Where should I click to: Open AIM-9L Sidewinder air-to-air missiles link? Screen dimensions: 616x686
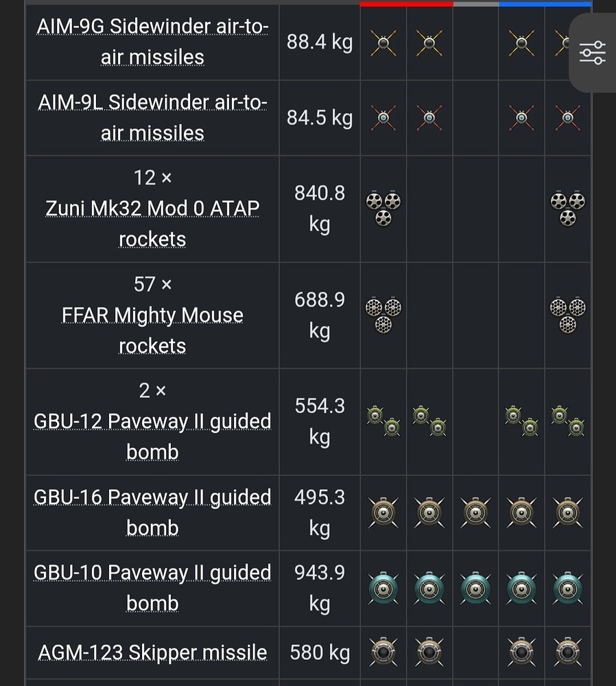pyautogui.click(x=152, y=117)
